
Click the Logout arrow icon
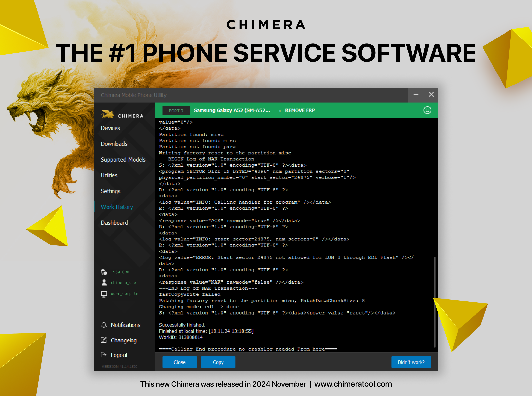point(104,355)
